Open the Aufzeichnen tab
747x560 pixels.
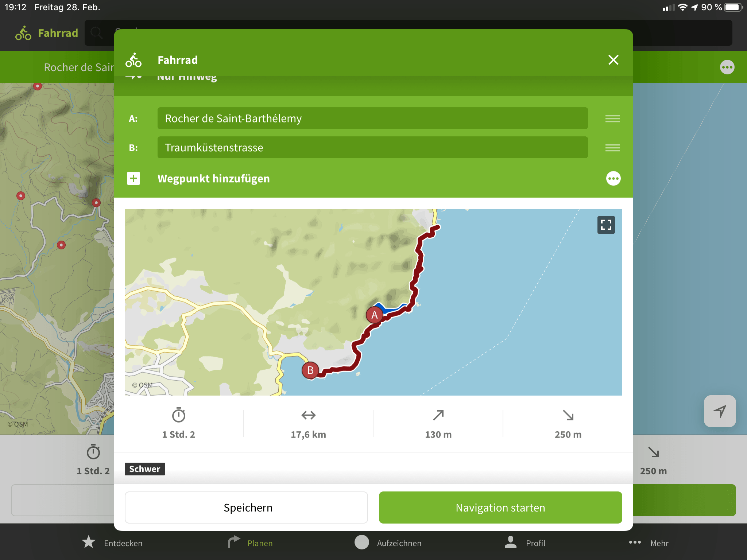(388, 543)
